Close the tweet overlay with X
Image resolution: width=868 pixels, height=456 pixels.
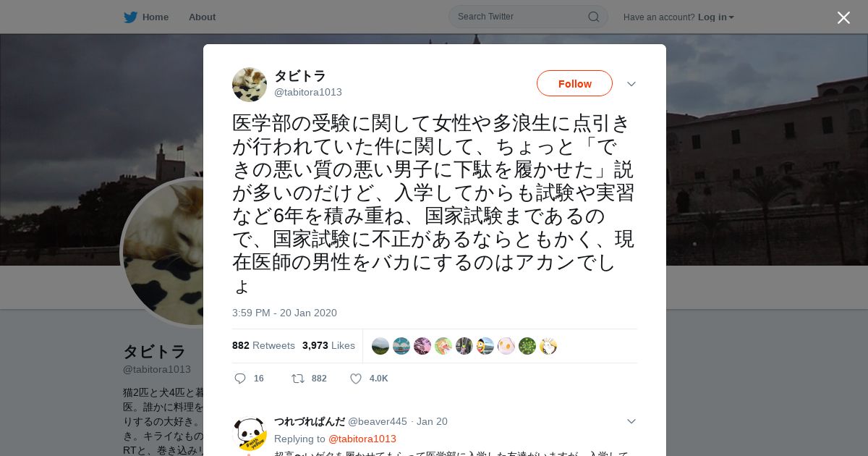[x=843, y=17]
